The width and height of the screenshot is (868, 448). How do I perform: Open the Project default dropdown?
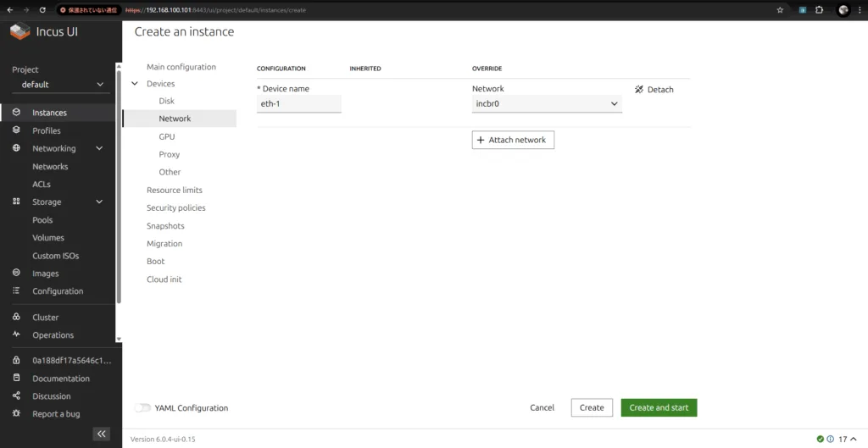tap(60, 85)
